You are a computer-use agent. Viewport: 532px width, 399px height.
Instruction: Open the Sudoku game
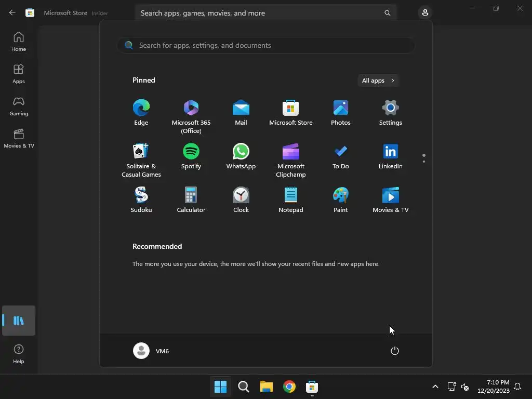point(141,200)
